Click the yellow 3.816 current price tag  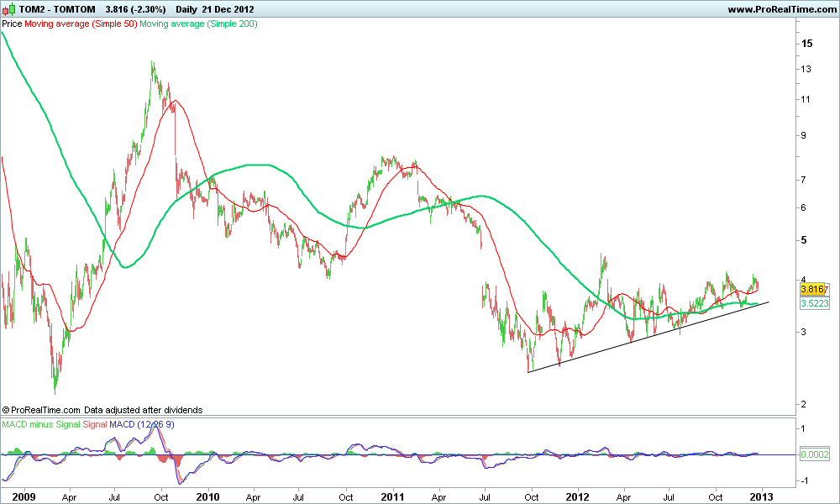point(812,289)
